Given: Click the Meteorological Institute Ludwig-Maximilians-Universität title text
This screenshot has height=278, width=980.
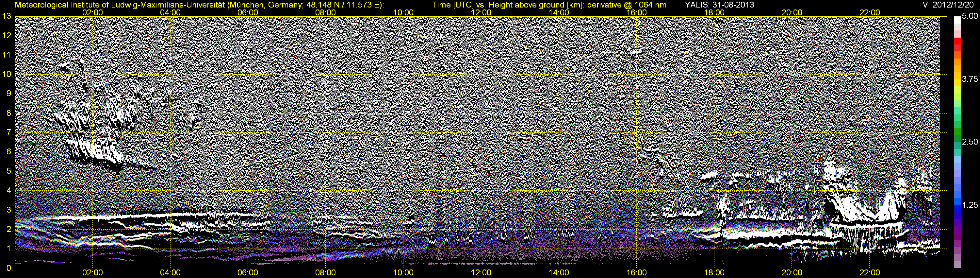Looking at the screenshot, I should coord(199,5).
